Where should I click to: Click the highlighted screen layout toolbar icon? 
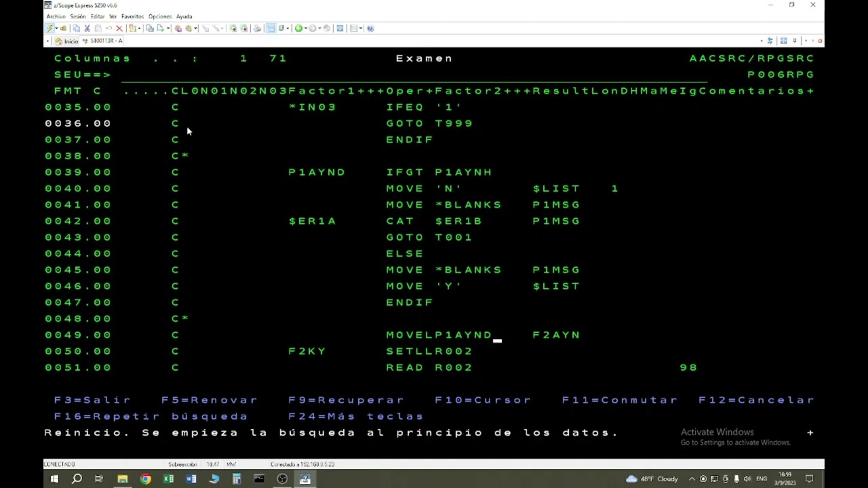271,28
